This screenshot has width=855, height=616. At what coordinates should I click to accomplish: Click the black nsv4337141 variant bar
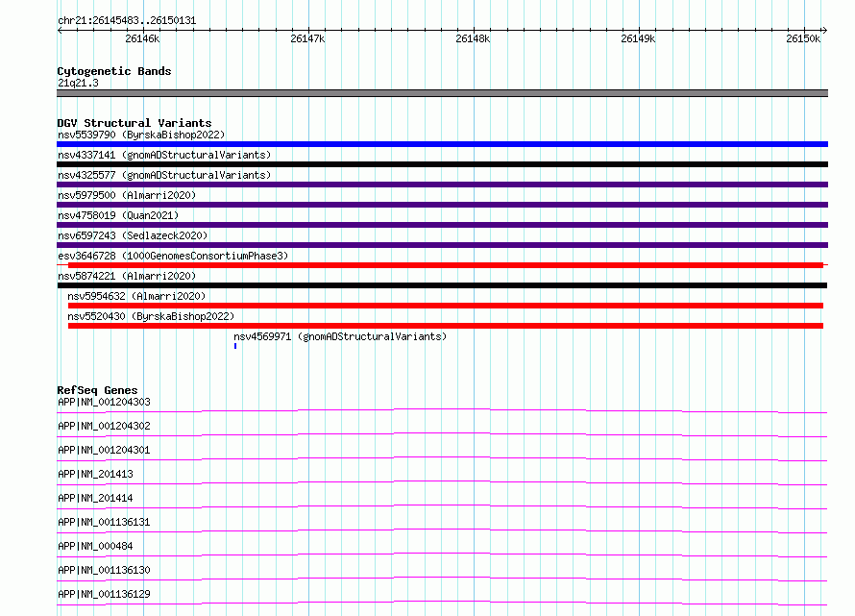click(x=442, y=164)
